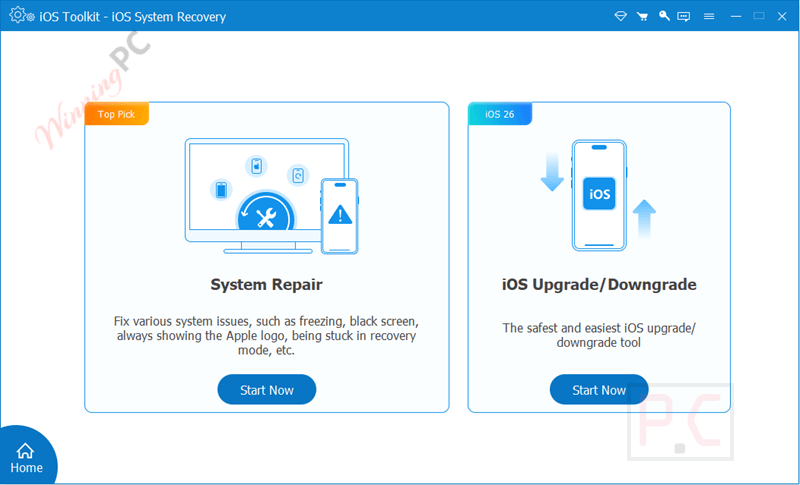Select the iOS Upgrade/Downgrade heading
This screenshot has width=800, height=485.
[x=599, y=284]
